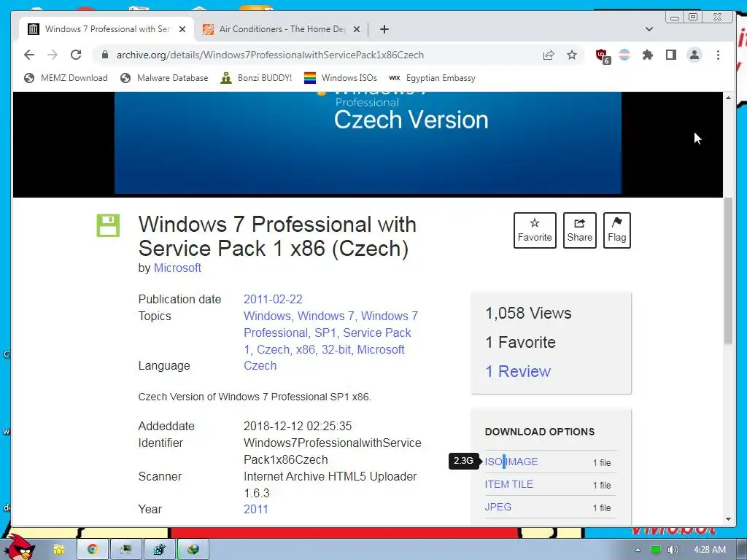Image resolution: width=747 pixels, height=560 pixels.
Task: Open the Extensions puzzle piece menu
Action: click(648, 55)
